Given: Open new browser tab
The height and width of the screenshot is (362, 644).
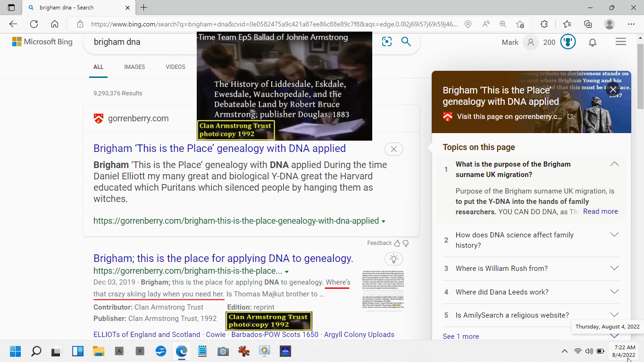Looking at the screenshot, I should pos(144,8).
